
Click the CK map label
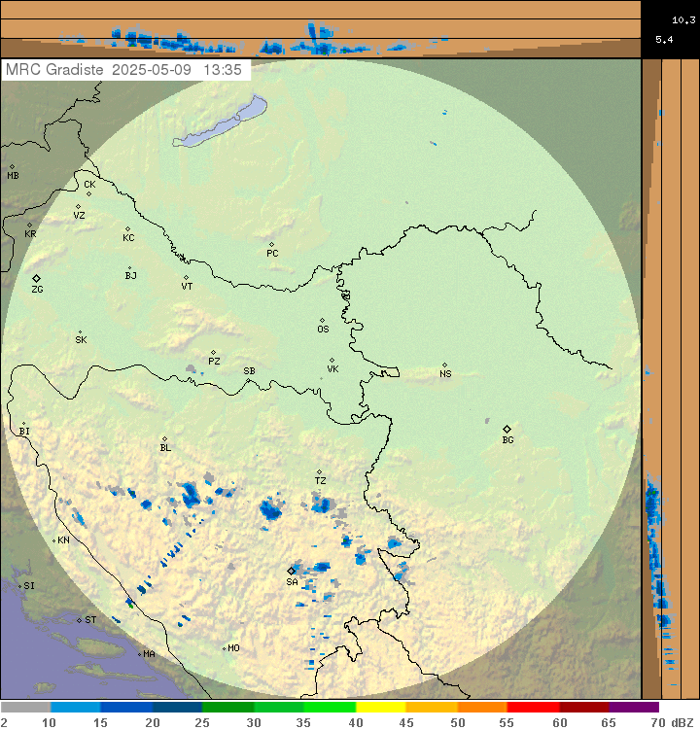tap(89, 185)
